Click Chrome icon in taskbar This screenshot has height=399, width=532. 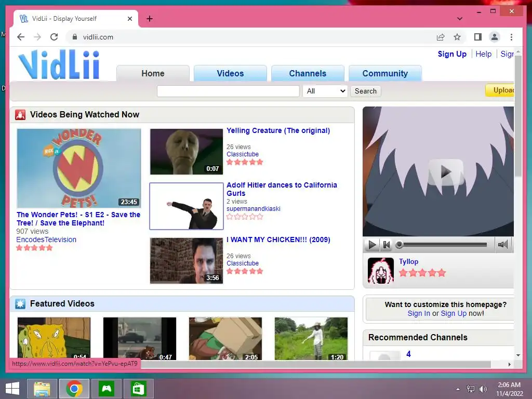tap(74, 389)
